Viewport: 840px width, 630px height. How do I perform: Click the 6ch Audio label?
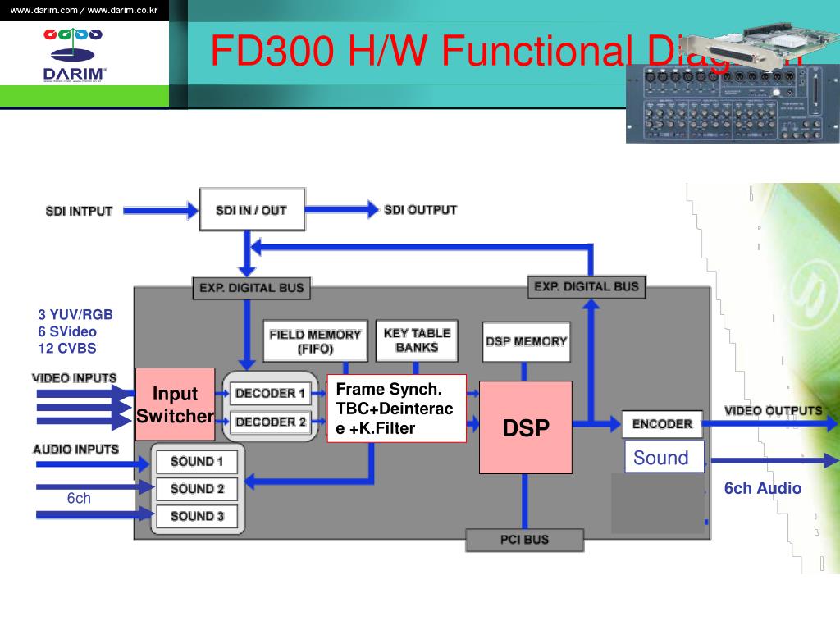(x=763, y=488)
